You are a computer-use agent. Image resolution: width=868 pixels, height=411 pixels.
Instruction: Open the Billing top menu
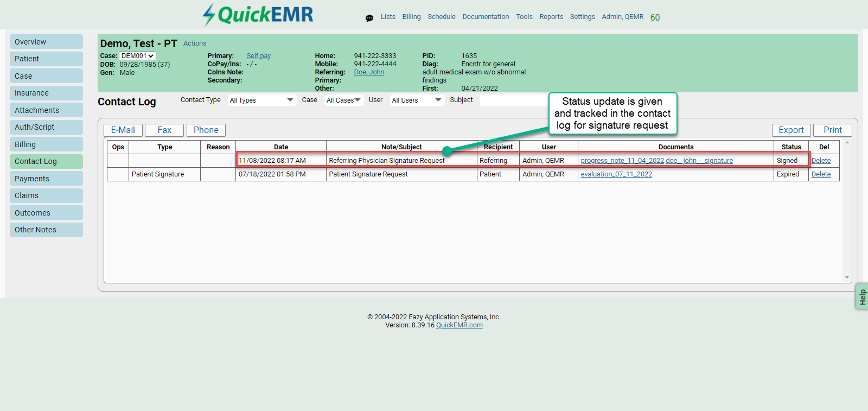tap(411, 17)
